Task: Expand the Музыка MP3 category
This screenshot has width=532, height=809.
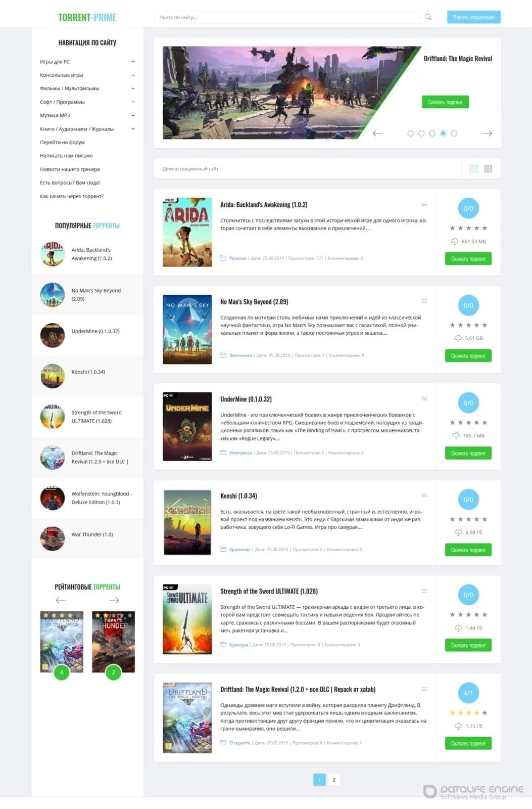Action: point(133,115)
